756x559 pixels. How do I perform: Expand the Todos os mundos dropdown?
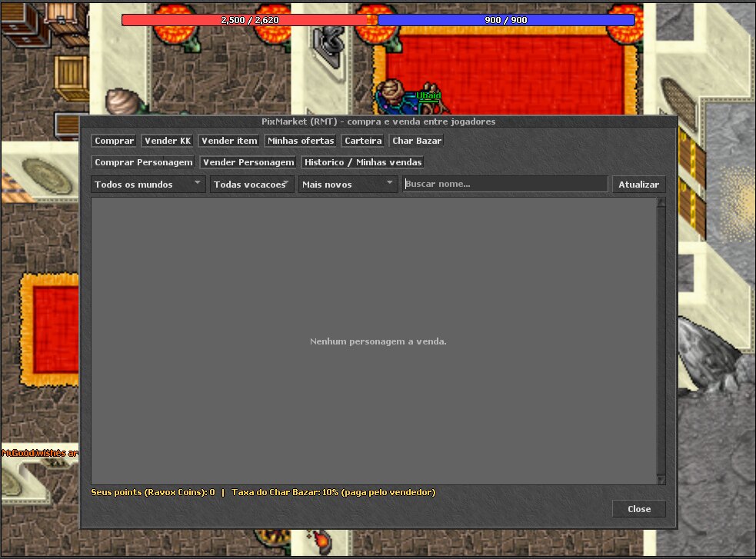pos(148,185)
